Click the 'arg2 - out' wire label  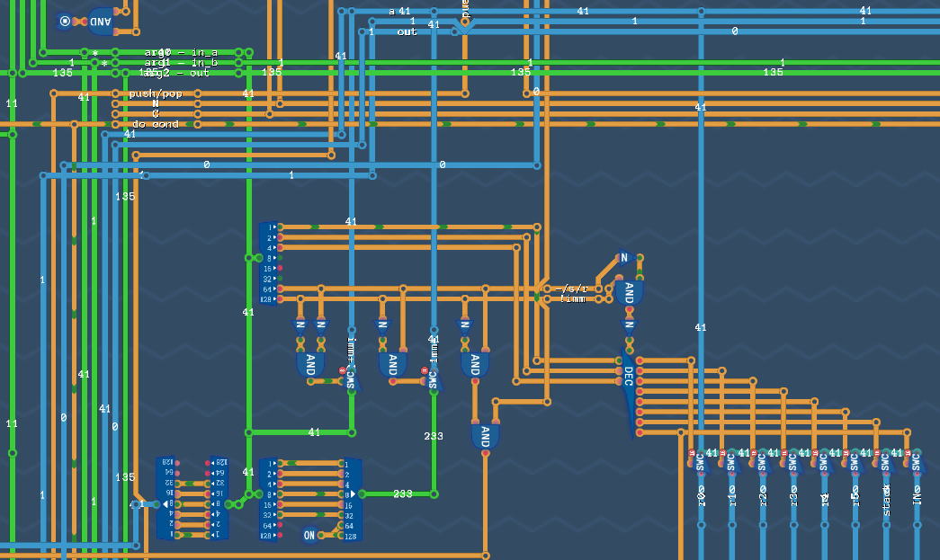click(x=177, y=73)
